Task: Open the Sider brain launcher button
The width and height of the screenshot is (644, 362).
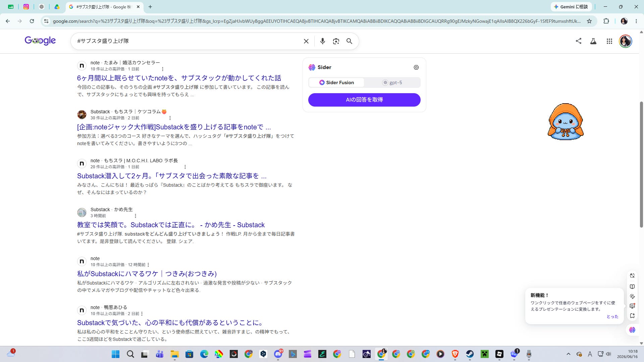Action: coord(632,330)
